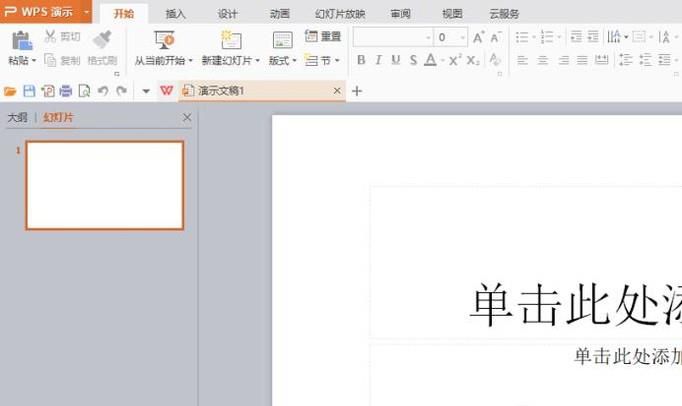Screen dimensions: 682x406
Task: Center align the text
Action: point(542,60)
